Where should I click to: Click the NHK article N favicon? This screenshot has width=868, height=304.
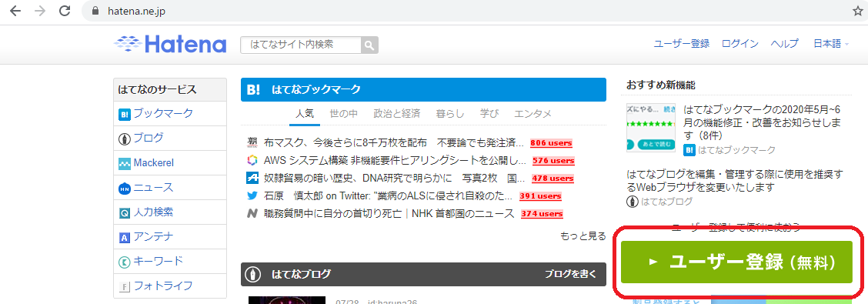click(x=252, y=214)
